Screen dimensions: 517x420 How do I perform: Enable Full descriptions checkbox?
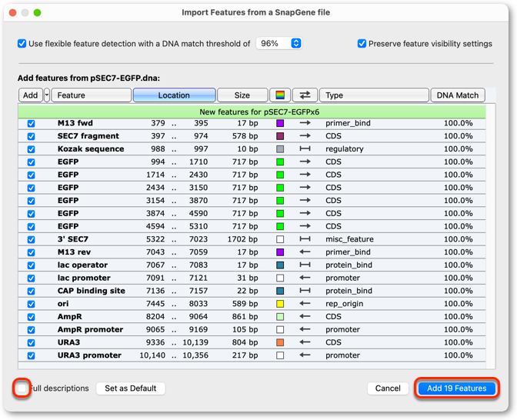(x=22, y=388)
